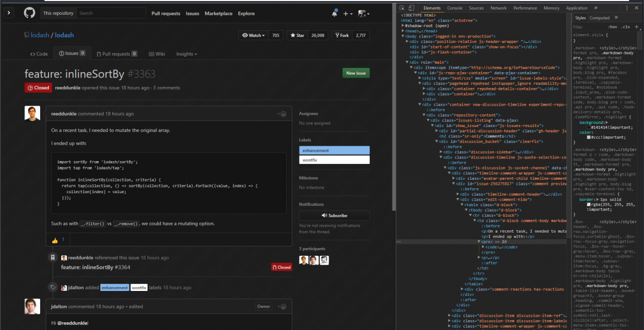Open the notifications bell
This screenshot has width=644, height=330.
pyautogui.click(x=335, y=13)
